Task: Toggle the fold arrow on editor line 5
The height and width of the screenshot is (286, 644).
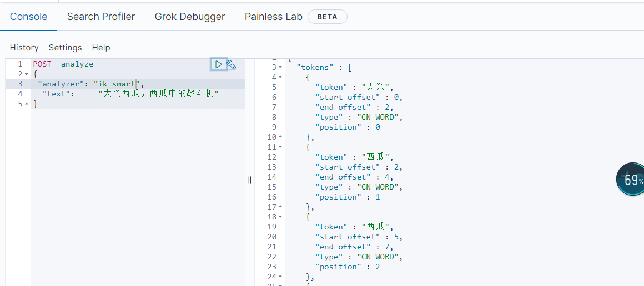Action: 26,104
